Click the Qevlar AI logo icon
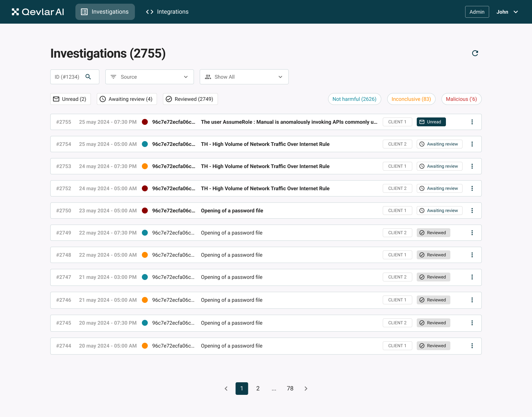 coord(15,11)
